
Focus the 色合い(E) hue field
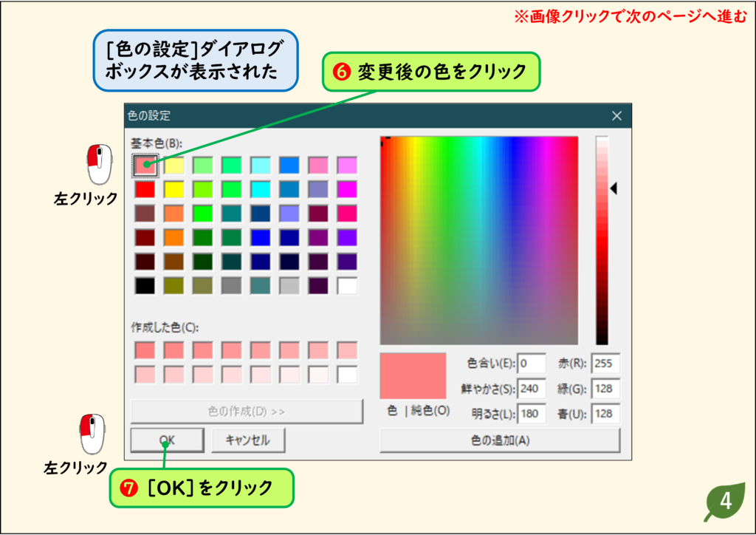(532, 364)
